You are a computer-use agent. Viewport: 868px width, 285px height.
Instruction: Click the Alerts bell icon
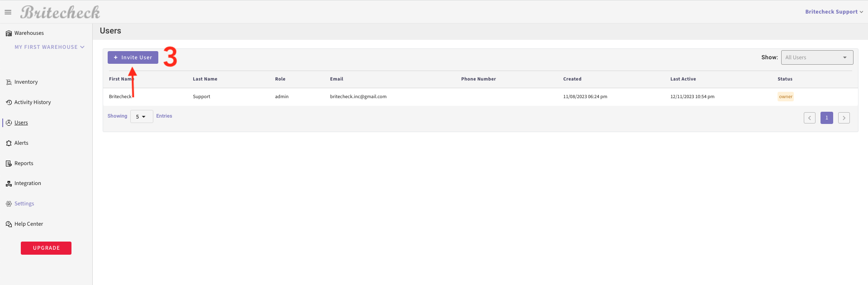pos(9,143)
